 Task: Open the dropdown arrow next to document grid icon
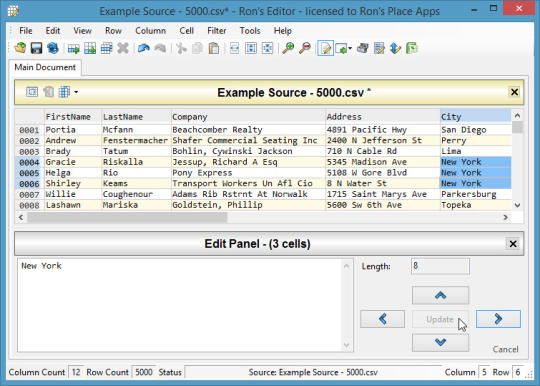click(x=76, y=92)
